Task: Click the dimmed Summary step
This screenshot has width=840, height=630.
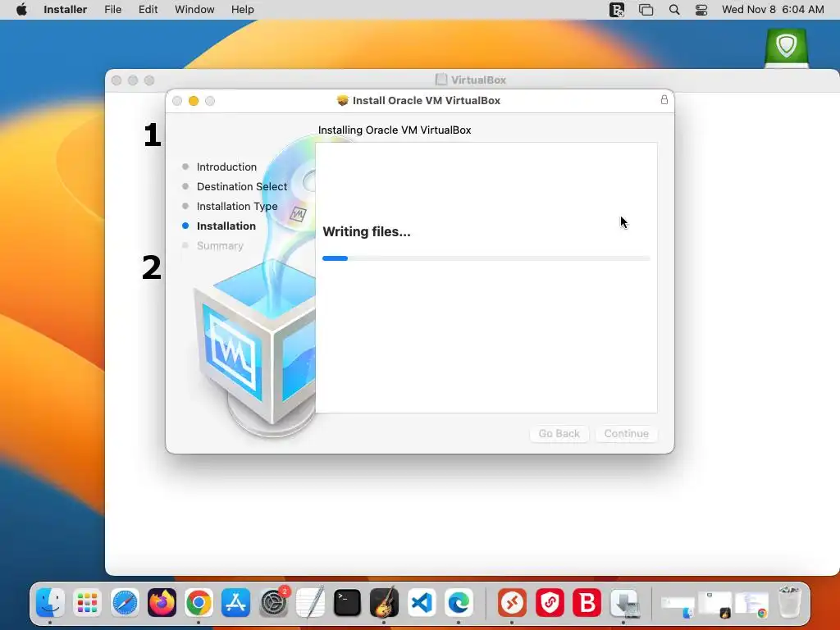Action: click(x=220, y=246)
